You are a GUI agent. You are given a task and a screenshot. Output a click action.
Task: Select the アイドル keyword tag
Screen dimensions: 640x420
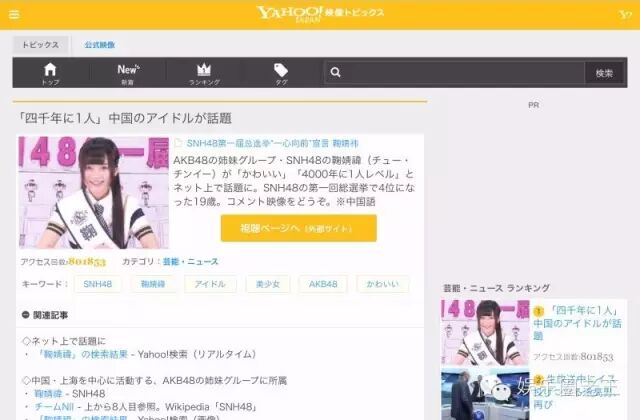coord(210,284)
